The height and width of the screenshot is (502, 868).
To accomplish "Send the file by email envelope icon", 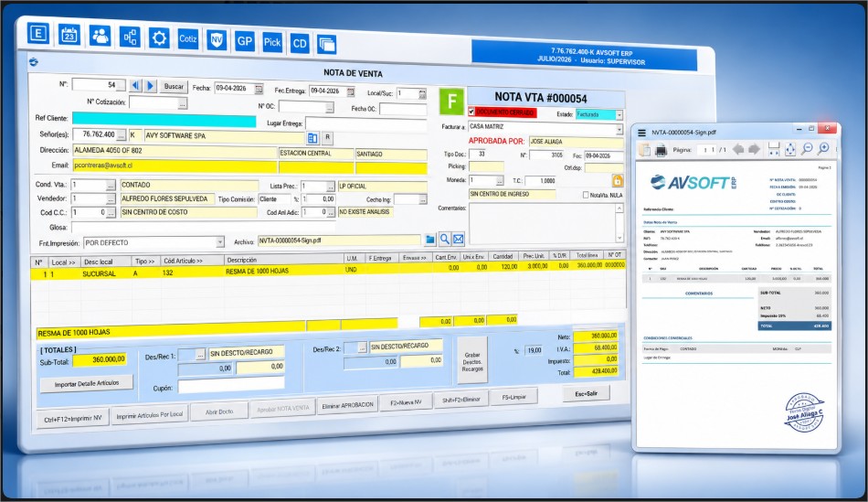I will coord(459,240).
